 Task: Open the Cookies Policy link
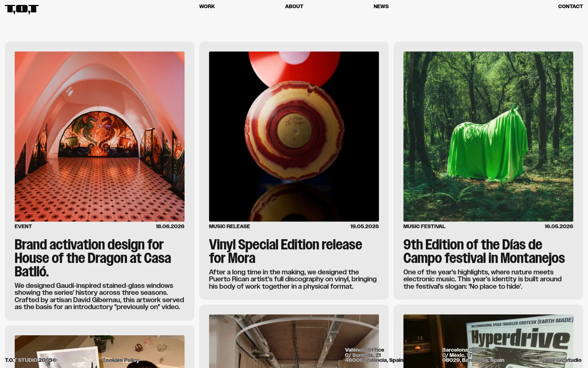point(120,360)
